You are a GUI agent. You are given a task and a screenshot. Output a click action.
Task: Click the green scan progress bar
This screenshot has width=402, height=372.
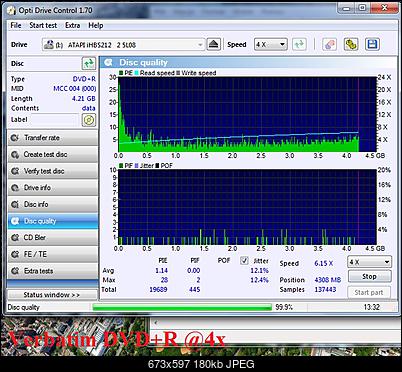[182, 307]
